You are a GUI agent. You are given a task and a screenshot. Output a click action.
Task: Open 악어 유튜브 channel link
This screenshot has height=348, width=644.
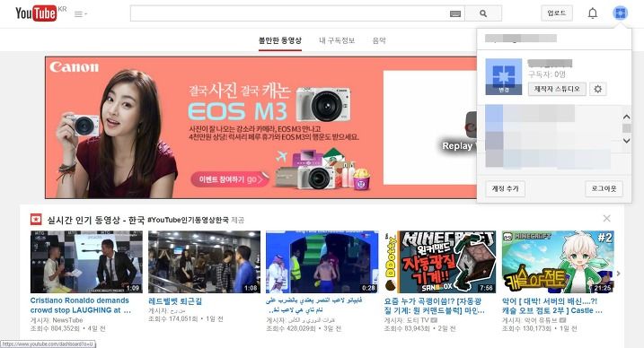coord(541,320)
